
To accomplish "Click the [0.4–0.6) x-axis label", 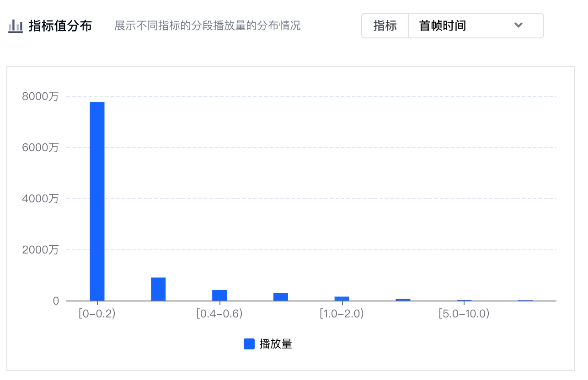I will pyautogui.click(x=219, y=314).
